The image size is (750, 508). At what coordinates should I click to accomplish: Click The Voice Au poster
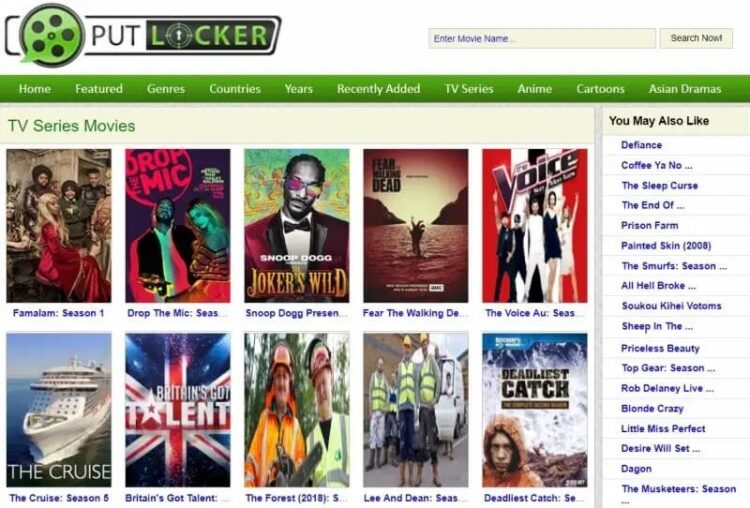[x=535, y=225]
